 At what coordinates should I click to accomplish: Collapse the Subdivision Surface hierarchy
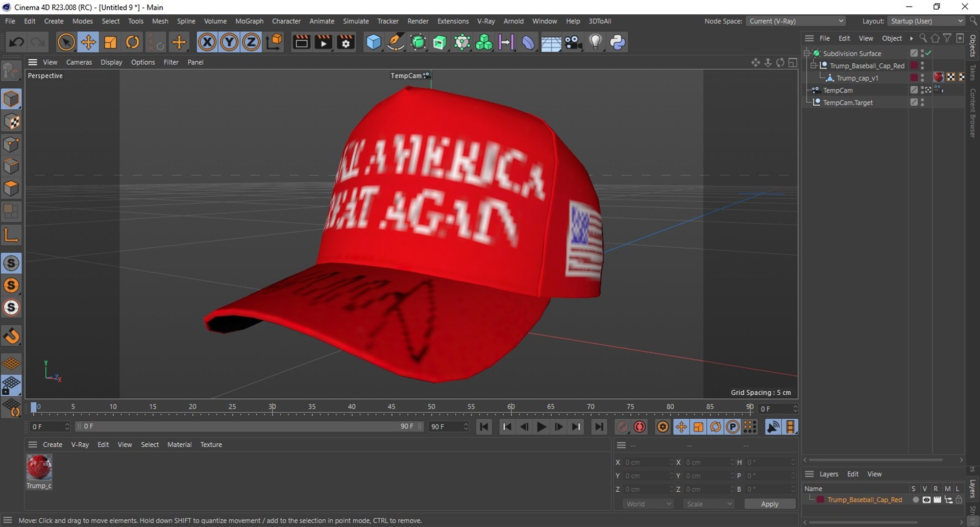807,53
